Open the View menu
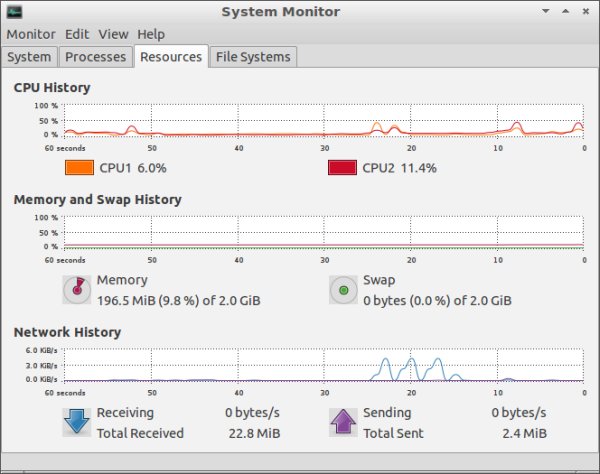The height and width of the screenshot is (474, 600). (x=113, y=34)
